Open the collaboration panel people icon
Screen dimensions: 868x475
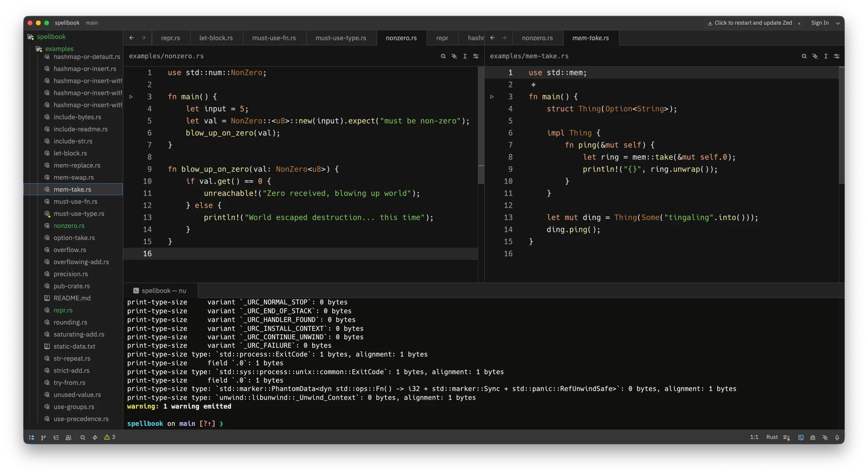pyautogui.click(x=68, y=438)
